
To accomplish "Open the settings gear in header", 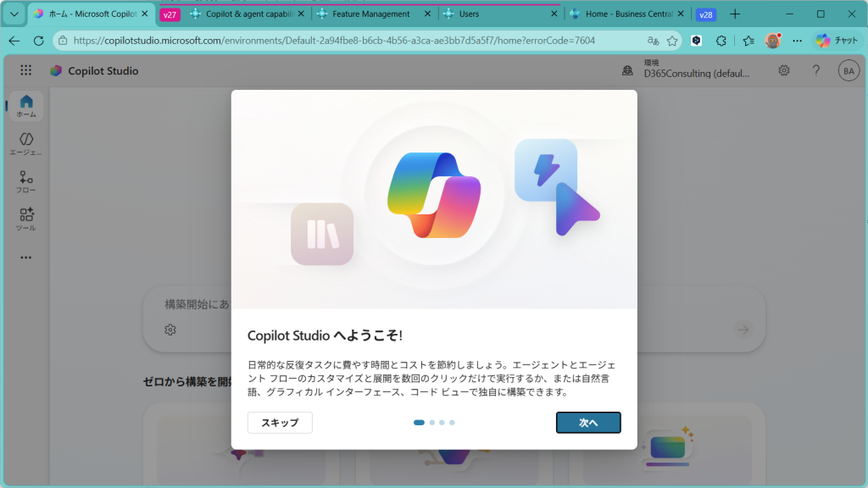I will [784, 71].
